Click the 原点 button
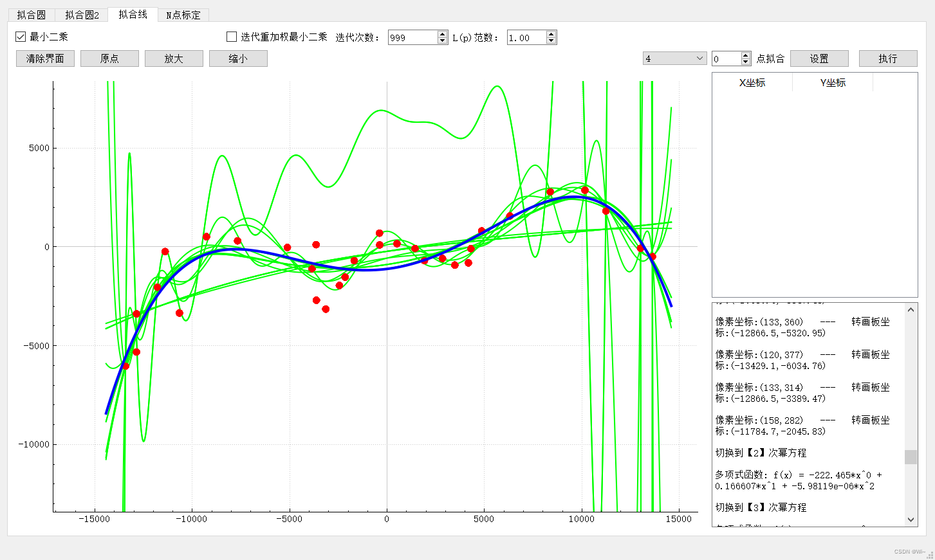935x560 pixels. pyautogui.click(x=109, y=59)
